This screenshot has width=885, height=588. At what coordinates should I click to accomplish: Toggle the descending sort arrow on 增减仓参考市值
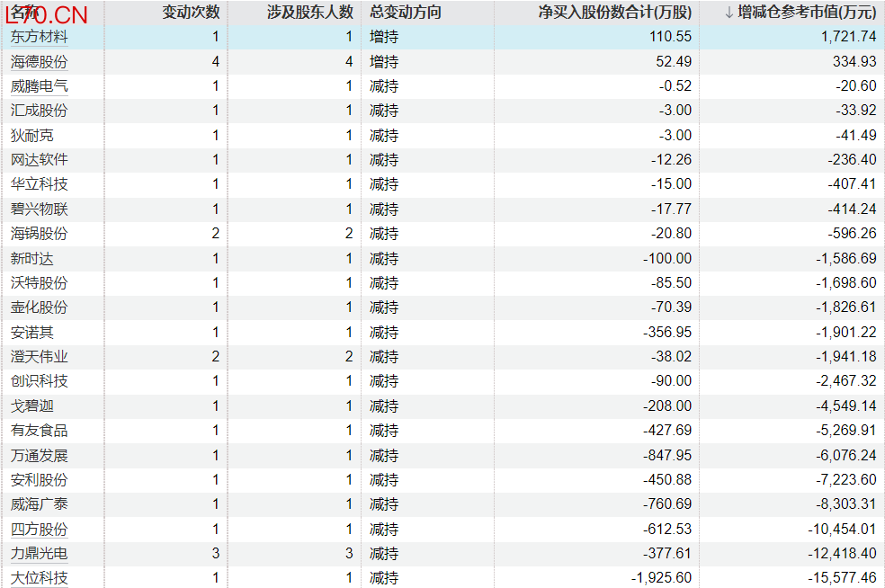click(x=729, y=13)
